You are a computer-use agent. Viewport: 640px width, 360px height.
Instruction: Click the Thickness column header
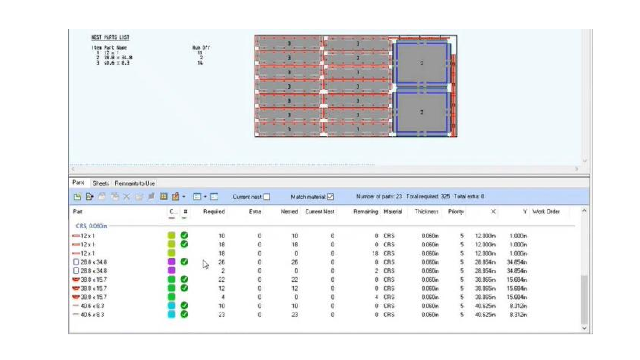tap(427, 211)
